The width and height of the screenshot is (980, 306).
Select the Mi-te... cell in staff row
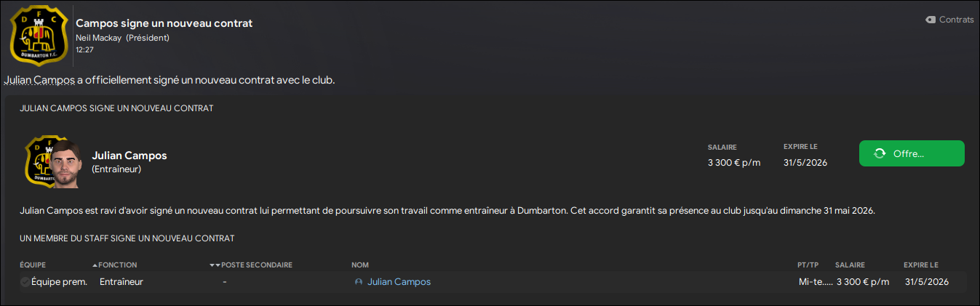[816, 282]
